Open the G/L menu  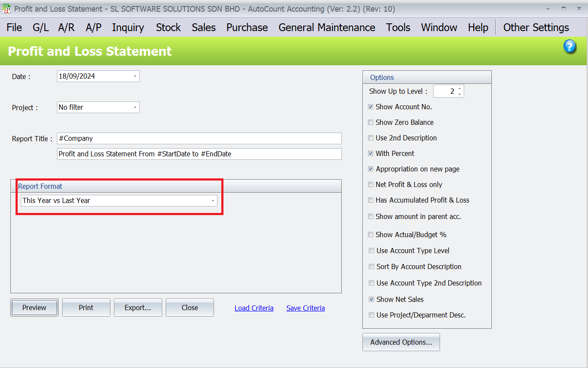(41, 28)
